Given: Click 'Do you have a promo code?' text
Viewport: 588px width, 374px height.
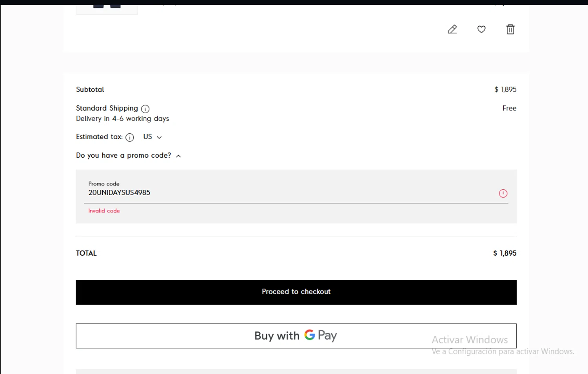Looking at the screenshot, I should coord(123,155).
